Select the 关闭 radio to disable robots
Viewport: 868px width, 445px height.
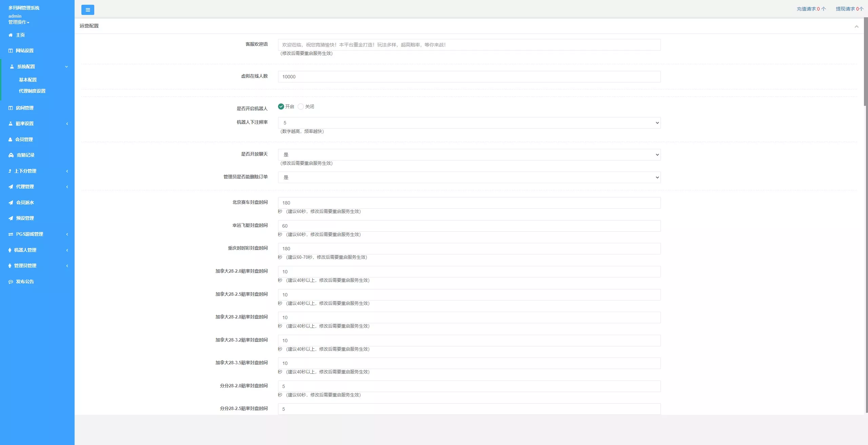click(x=300, y=107)
